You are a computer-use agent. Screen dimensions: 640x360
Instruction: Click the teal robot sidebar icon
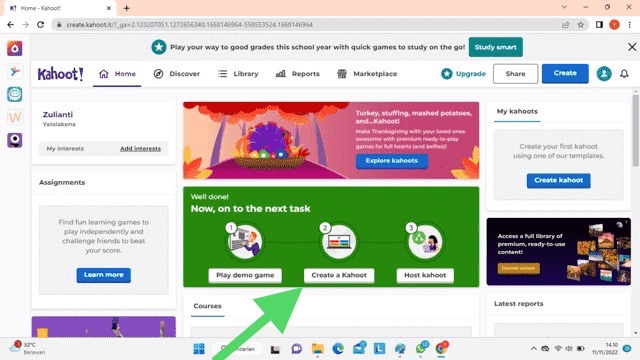tap(15, 95)
